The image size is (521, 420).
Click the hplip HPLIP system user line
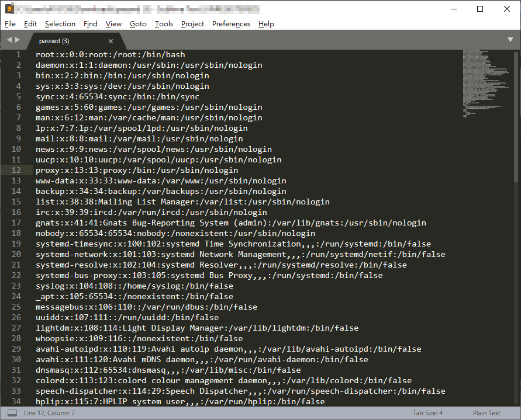pos(181,401)
